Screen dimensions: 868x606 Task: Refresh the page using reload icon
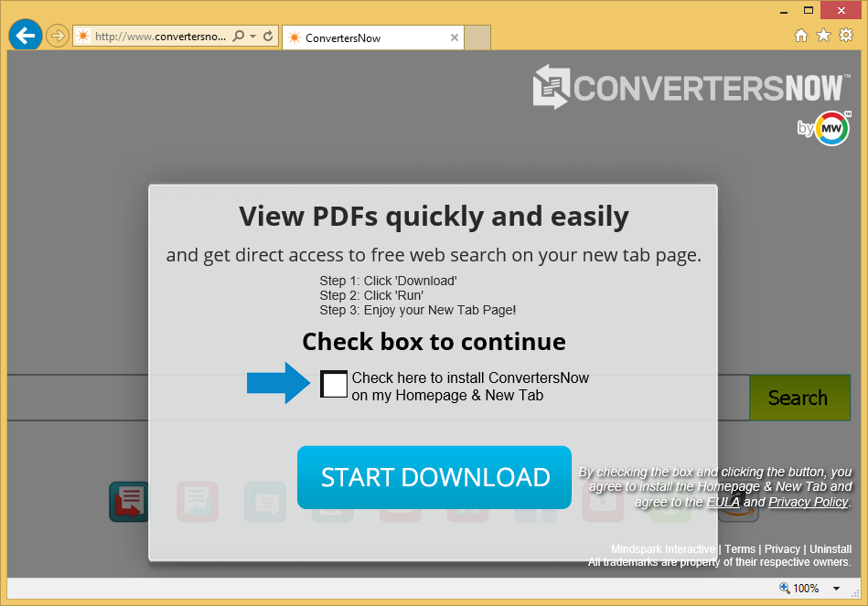coord(268,37)
